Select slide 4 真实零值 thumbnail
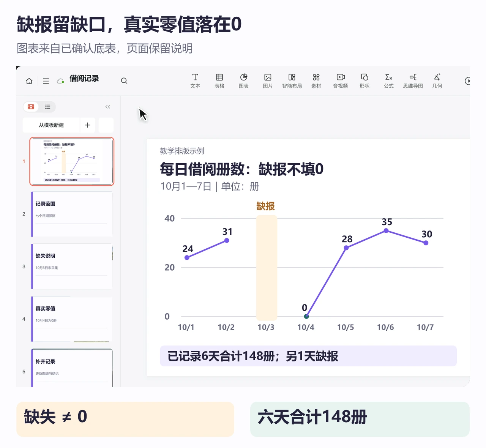The width and height of the screenshot is (486, 448). [72, 319]
